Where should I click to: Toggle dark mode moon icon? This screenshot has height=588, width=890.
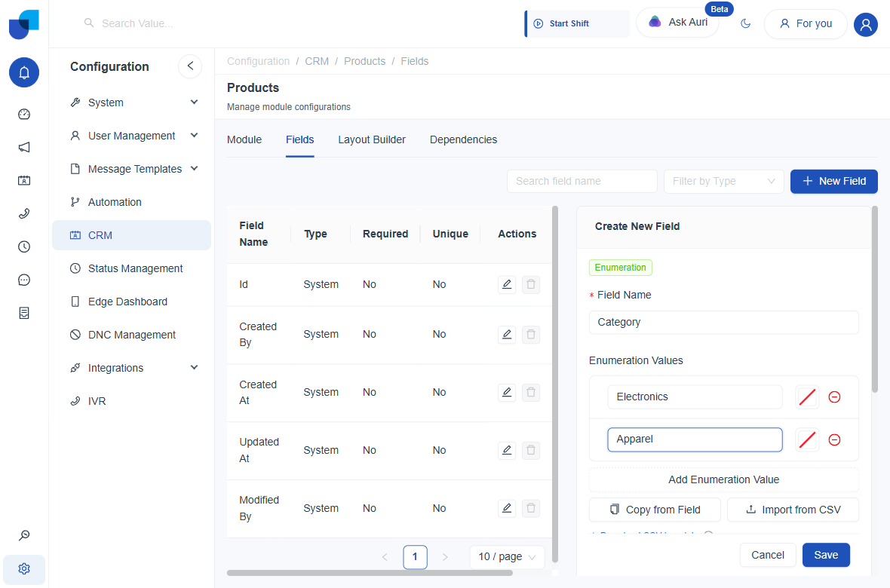point(746,23)
